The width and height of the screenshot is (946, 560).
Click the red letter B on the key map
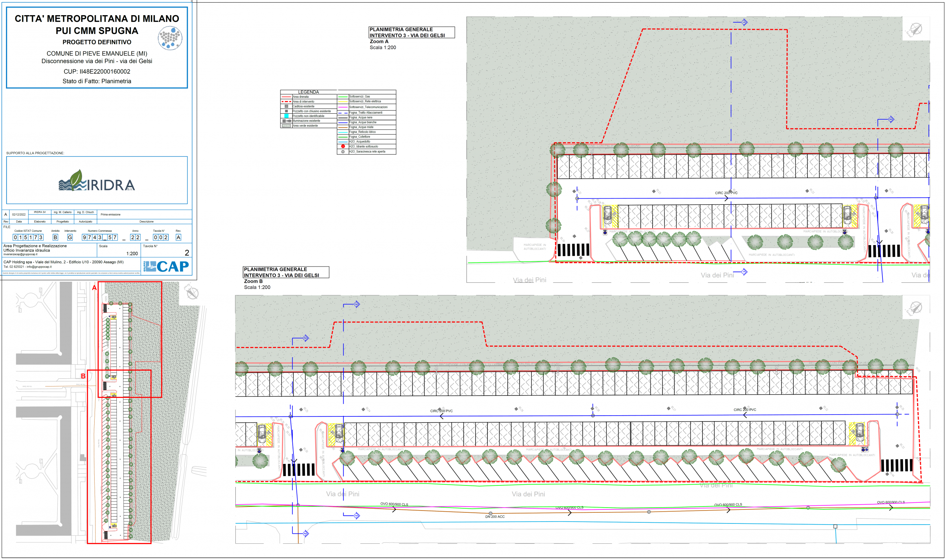83,376
